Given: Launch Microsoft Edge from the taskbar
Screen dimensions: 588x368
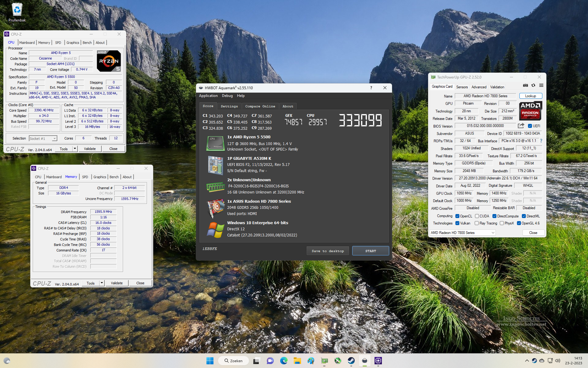Looking at the screenshot, I should point(284,361).
